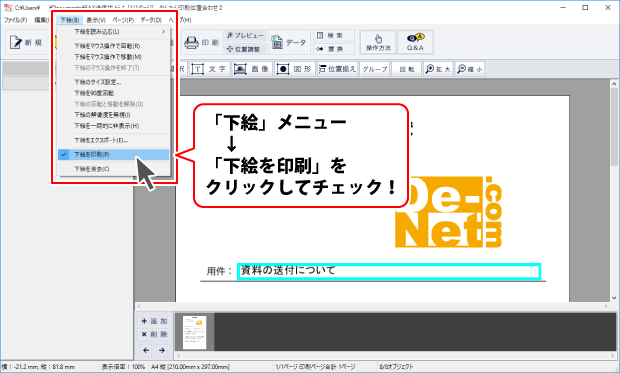620x373 pixels.
Task: Select the De-Net.com logo image on page
Action: (x=448, y=212)
